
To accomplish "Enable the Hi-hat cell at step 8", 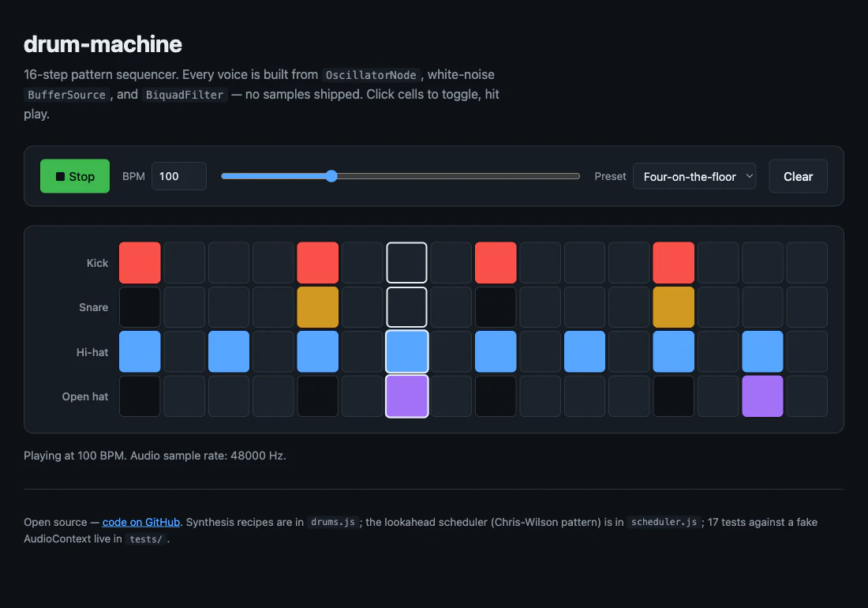I will point(451,351).
